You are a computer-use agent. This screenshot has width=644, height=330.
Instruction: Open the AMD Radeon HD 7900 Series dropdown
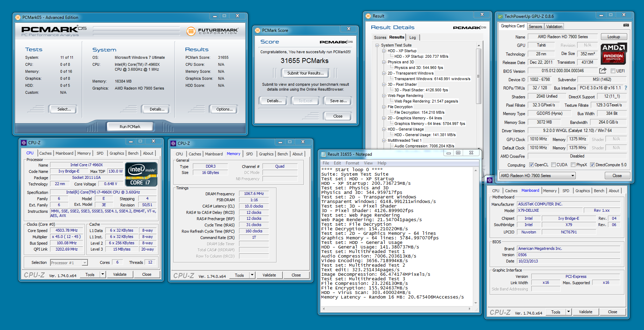point(537,176)
